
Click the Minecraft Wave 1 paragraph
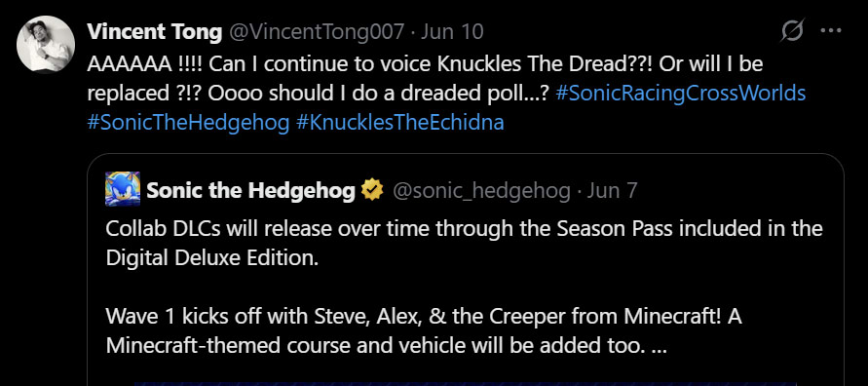pos(424,331)
